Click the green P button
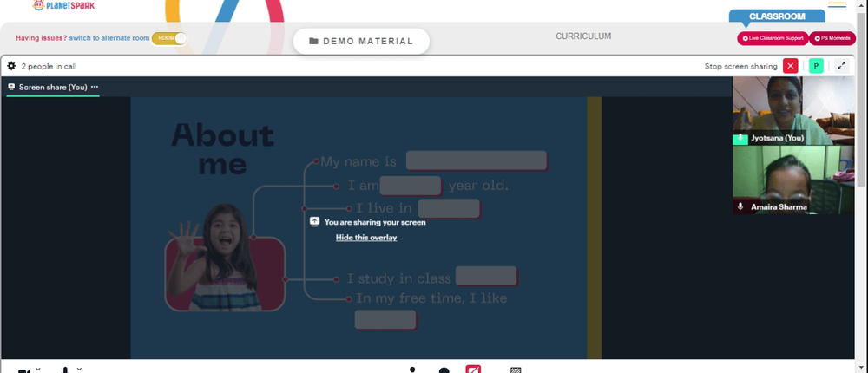Screen dimensions: 868x373 tap(816, 66)
